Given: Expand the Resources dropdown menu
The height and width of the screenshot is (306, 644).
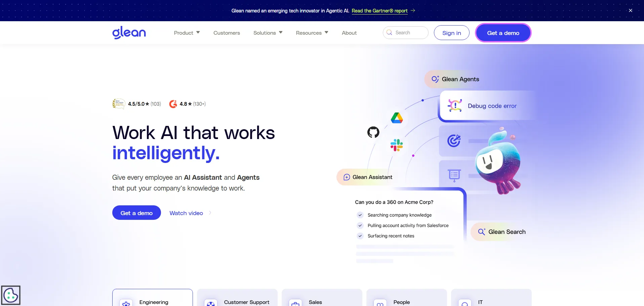Looking at the screenshot, I should coord(312,33).
